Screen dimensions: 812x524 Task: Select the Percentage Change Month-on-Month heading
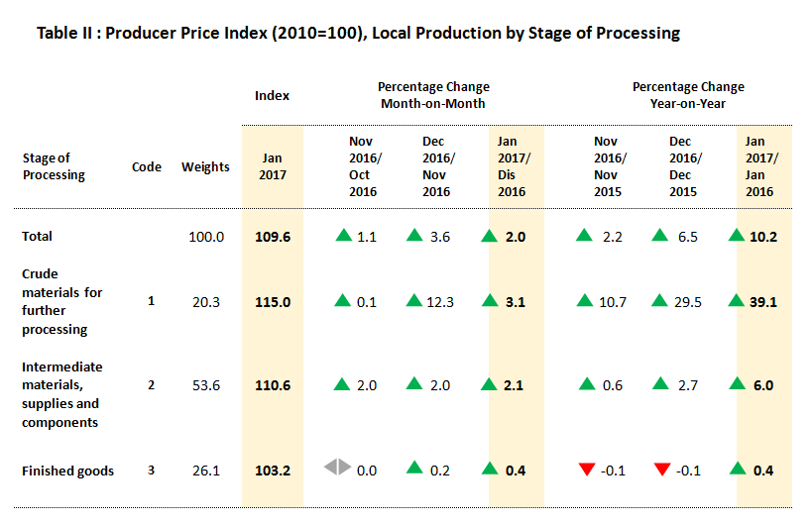click(433, 95)
